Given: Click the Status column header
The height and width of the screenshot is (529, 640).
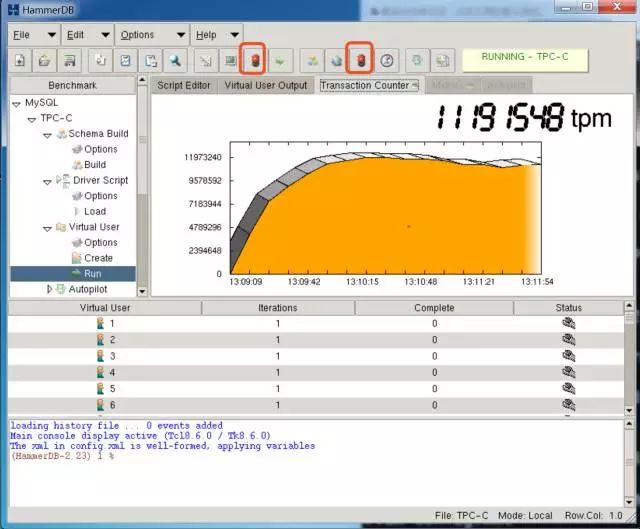Looking at the screenshot, I should point(569,308).
